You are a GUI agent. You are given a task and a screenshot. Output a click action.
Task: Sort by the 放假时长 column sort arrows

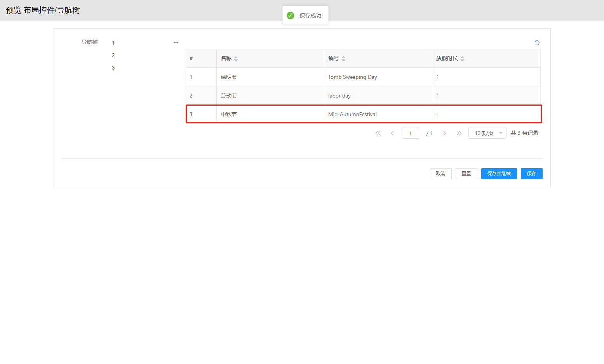(462, 59)
